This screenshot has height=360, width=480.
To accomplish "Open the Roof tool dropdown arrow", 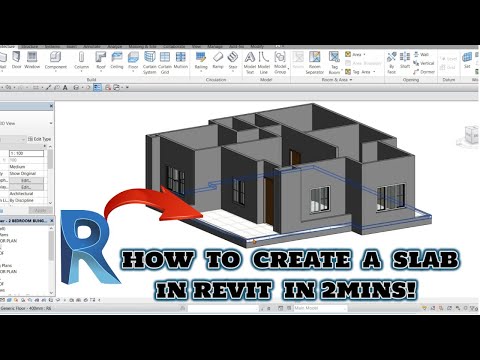I will pos(101,71).
